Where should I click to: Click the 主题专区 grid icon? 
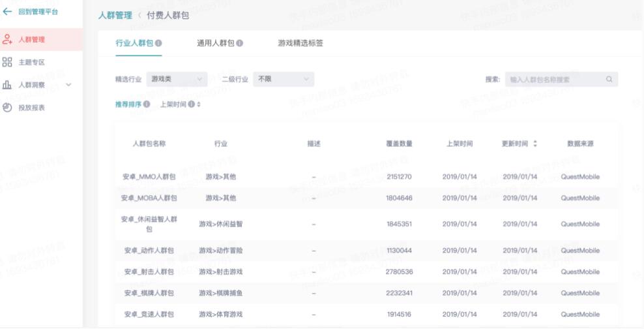click(7, 62)
